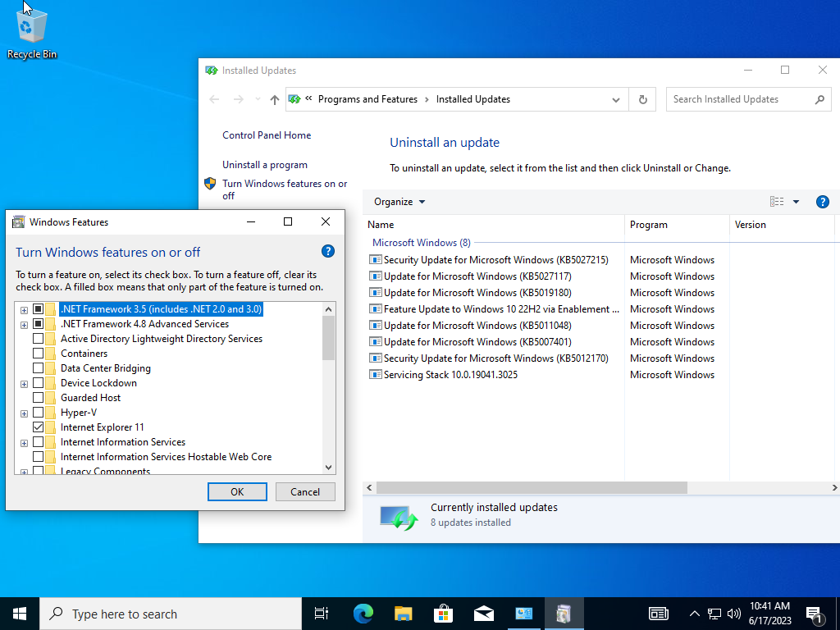This screenshot has width=840, height=630.
Task: Click the network icon in system tray
Action: click(x=714, y=614)
